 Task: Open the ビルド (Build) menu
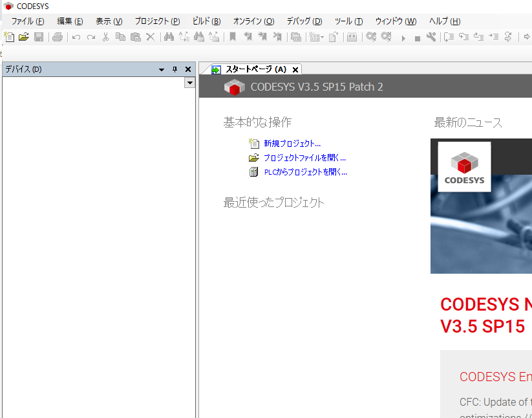207,21
